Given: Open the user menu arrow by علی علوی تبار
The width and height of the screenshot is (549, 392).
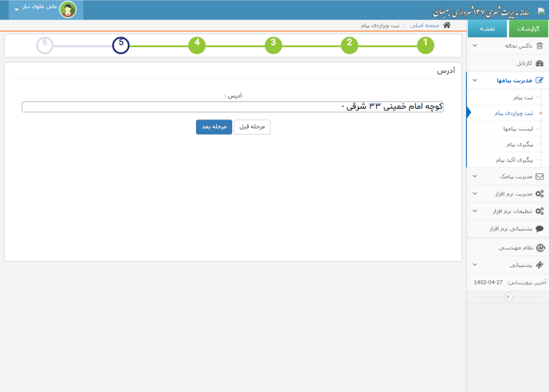Looking at the screenshot, I should (17, 10).
